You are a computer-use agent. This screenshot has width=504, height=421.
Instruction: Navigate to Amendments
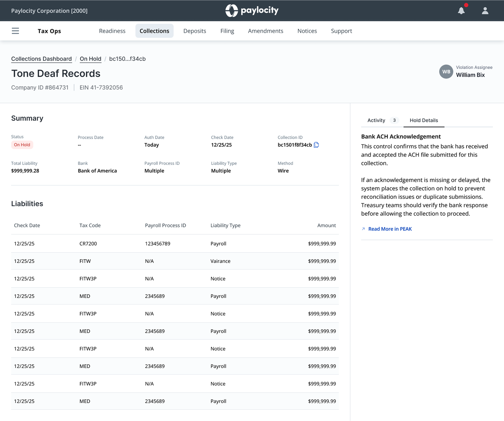click(265, 31)
